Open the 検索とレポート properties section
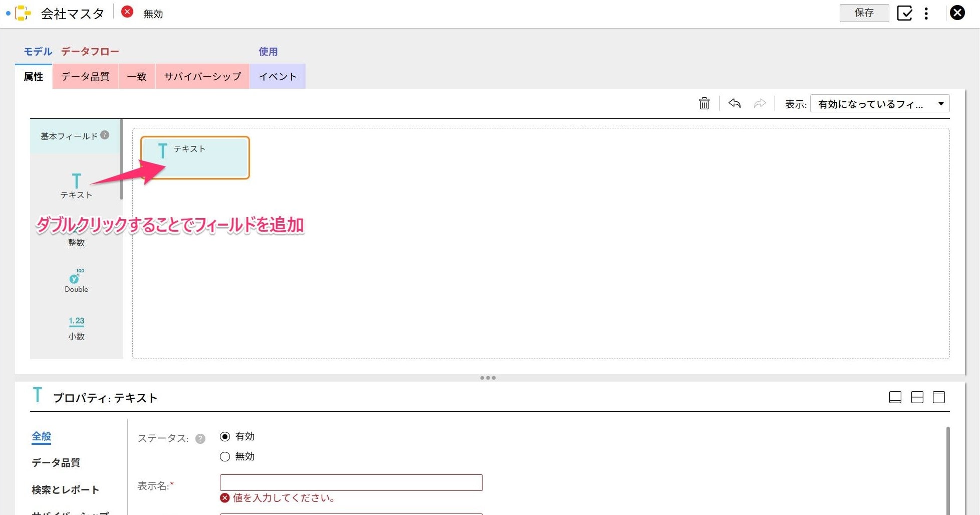Image resolution: width=980 pixels, height=515 pixels. (65, 489)
